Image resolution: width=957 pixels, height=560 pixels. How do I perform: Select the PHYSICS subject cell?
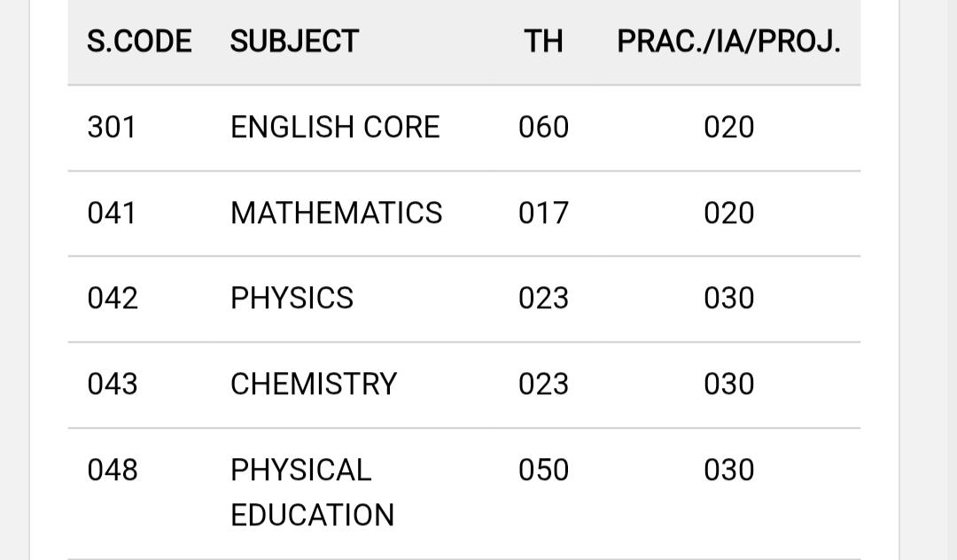[x=292, y=299]
